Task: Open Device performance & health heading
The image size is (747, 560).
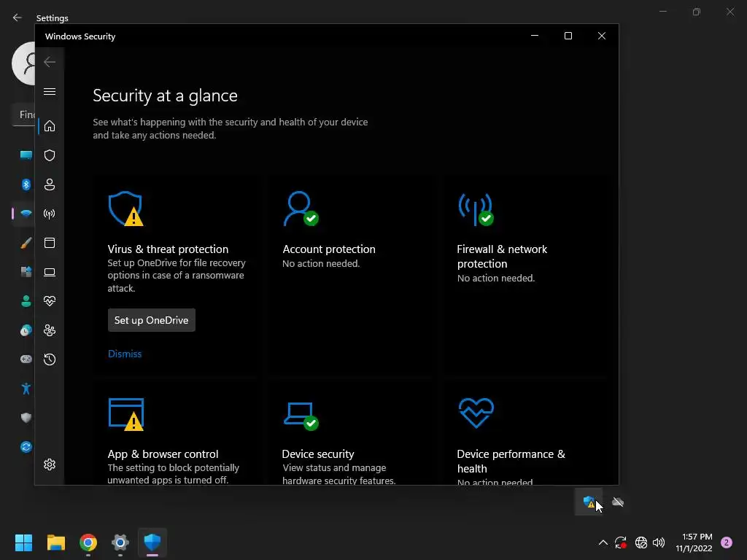Action: pos(511,461)
